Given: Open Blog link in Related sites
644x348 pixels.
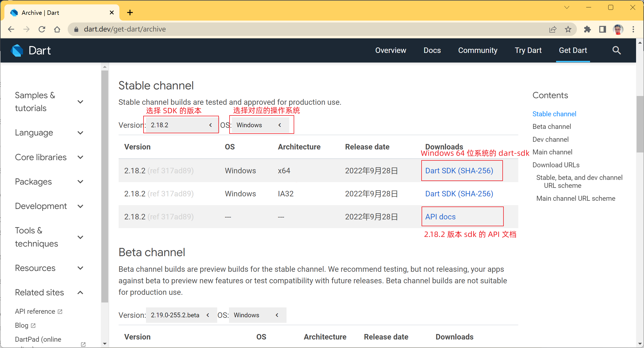Looking at the screenshot, I should pos(22,326).
